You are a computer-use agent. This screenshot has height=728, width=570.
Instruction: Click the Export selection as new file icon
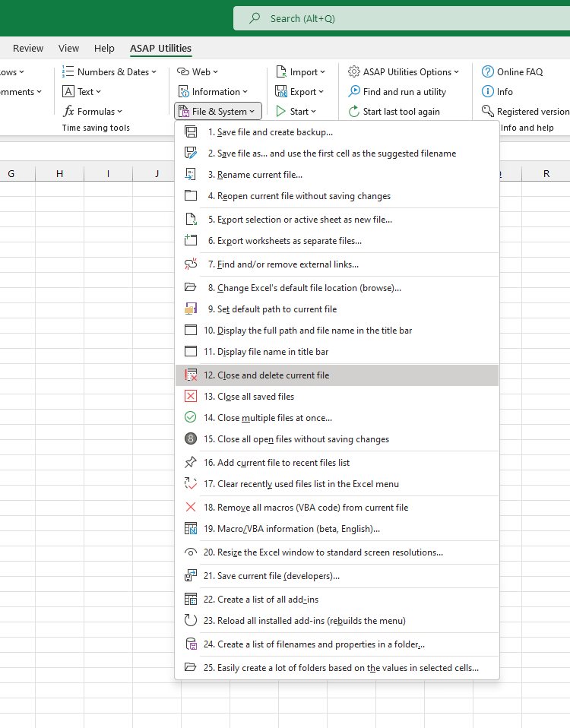(x=190, y=219)
